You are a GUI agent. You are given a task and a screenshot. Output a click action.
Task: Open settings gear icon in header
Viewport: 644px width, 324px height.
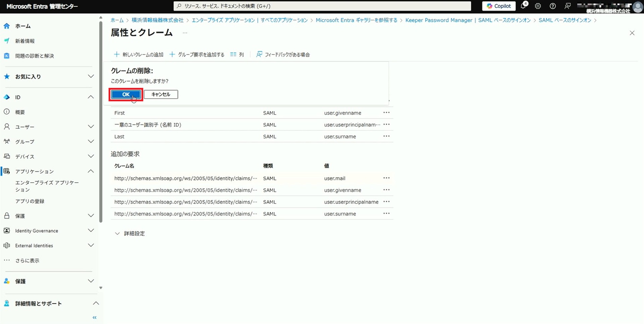pyautogui.click(x=538, y=6)
